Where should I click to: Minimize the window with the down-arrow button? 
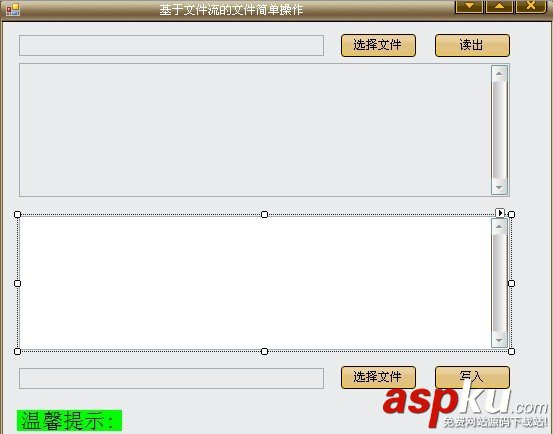pyautogui.click(x=469, y=6)
